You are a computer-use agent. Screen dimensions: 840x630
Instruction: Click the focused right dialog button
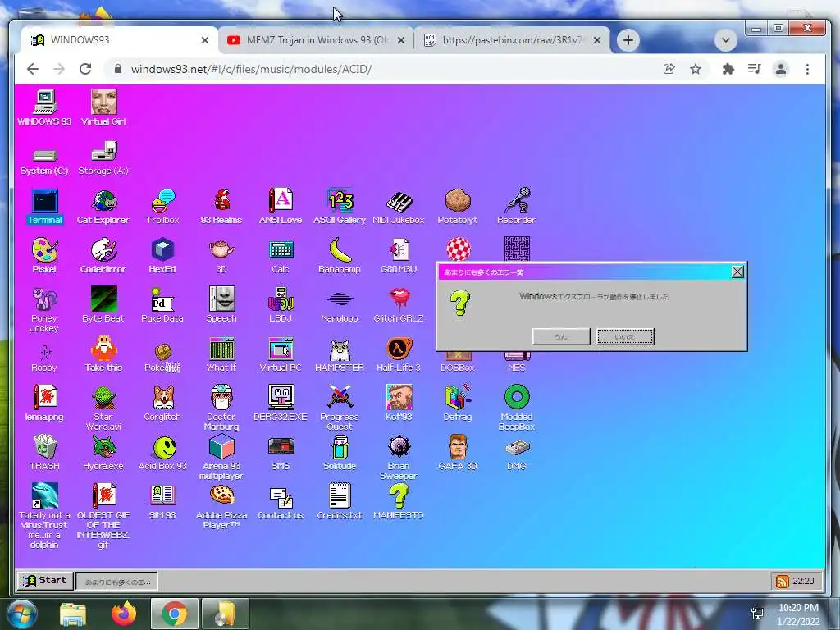click(x=625, y=336)
